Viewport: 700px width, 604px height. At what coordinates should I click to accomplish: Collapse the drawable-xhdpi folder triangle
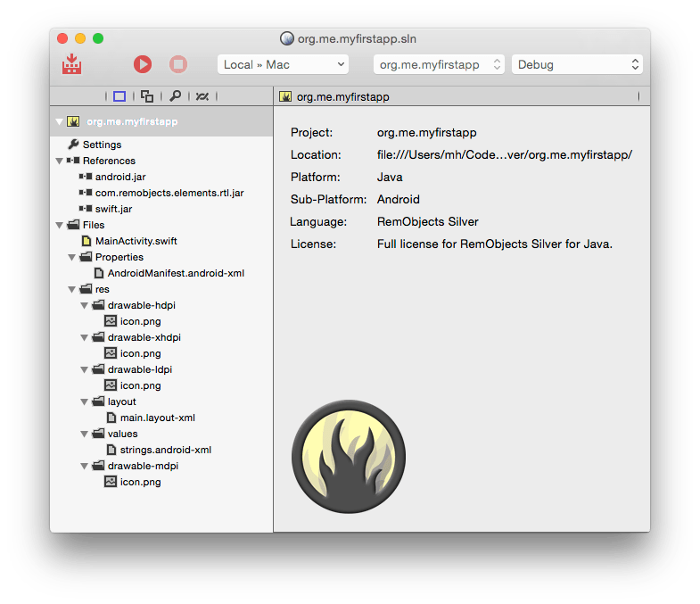tap(84, 338)
